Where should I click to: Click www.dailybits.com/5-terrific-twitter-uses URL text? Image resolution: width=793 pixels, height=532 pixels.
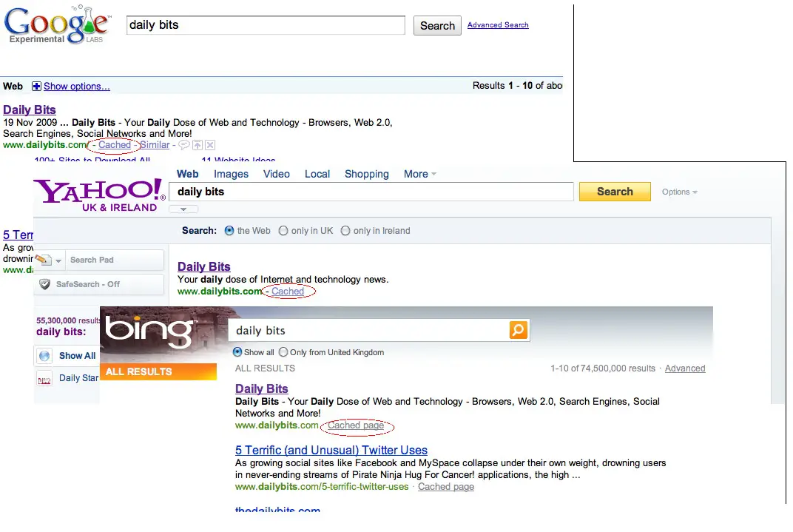[x=322, y=487]
